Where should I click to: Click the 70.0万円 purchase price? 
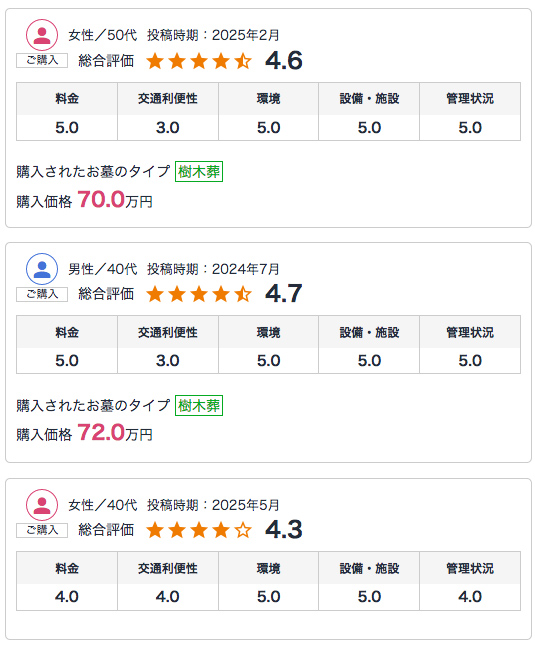click(115, 200)
